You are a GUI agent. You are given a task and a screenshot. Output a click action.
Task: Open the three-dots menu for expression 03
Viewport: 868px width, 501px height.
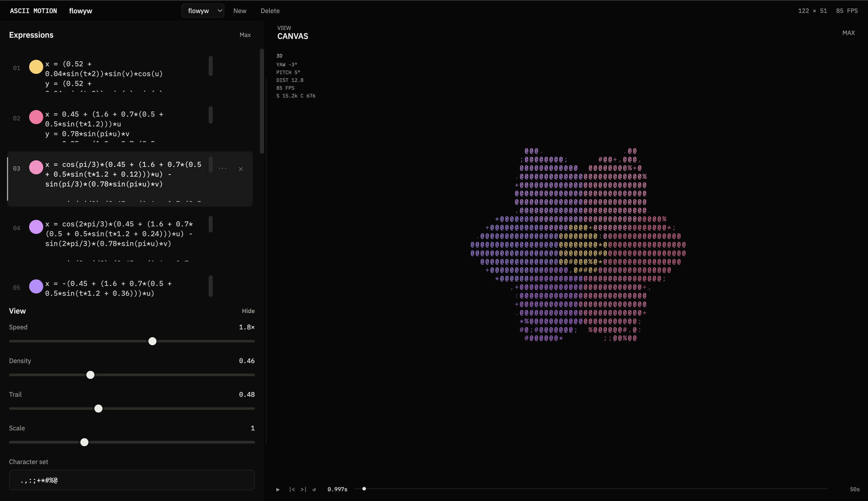(223, 168)
